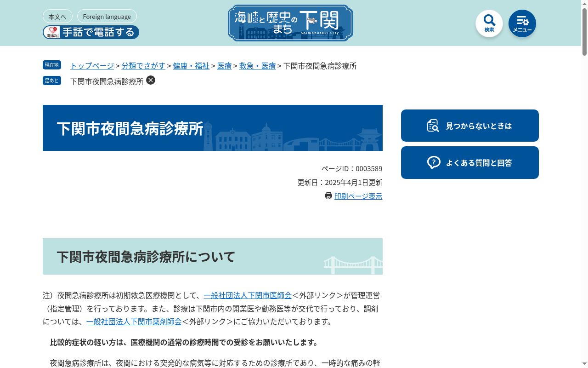Open the search (検索) button
588x368 pixels.
(x=489, y=23)
